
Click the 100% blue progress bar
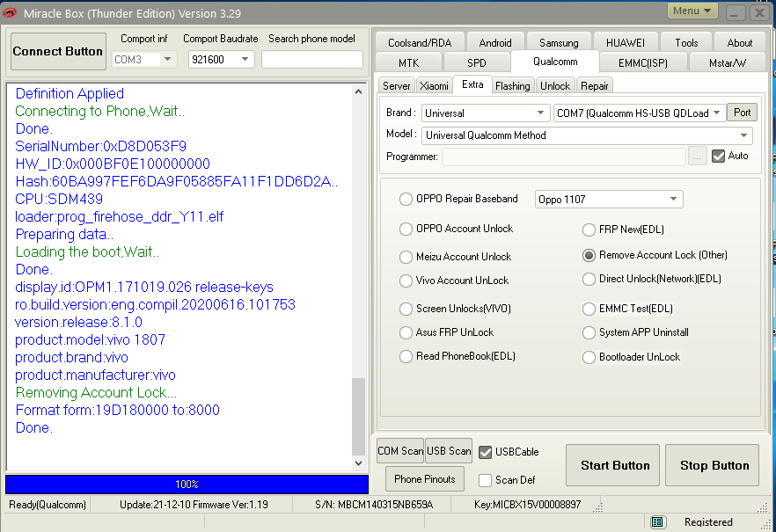[187, 485]
